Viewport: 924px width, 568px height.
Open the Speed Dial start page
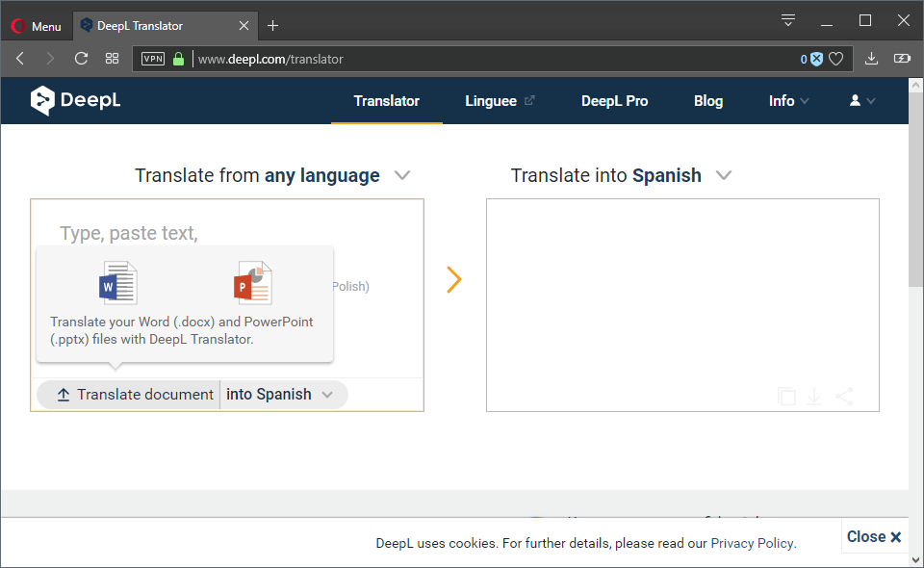112,59
